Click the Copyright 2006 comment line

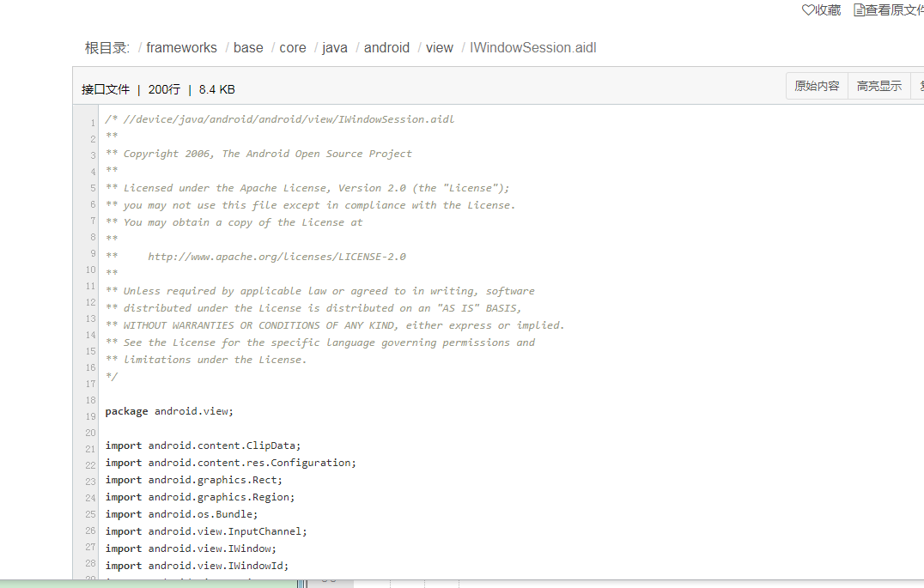[x=258, y=154]
